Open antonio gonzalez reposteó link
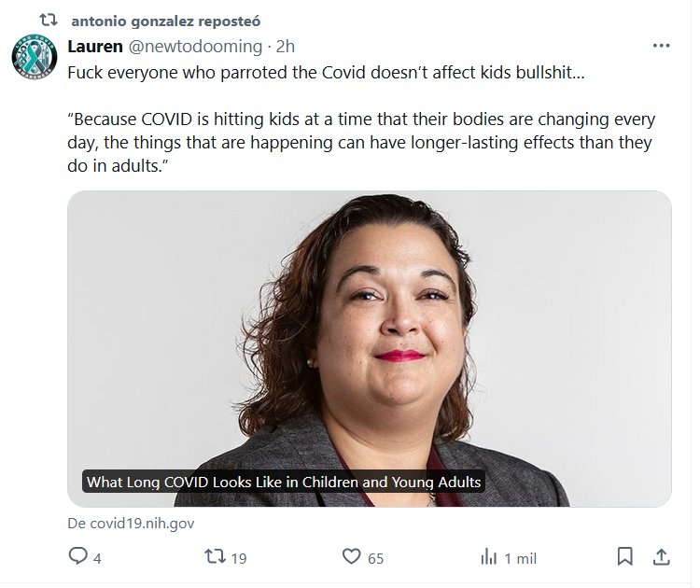This screenshot has height=588, width=700. pos(165,21)
